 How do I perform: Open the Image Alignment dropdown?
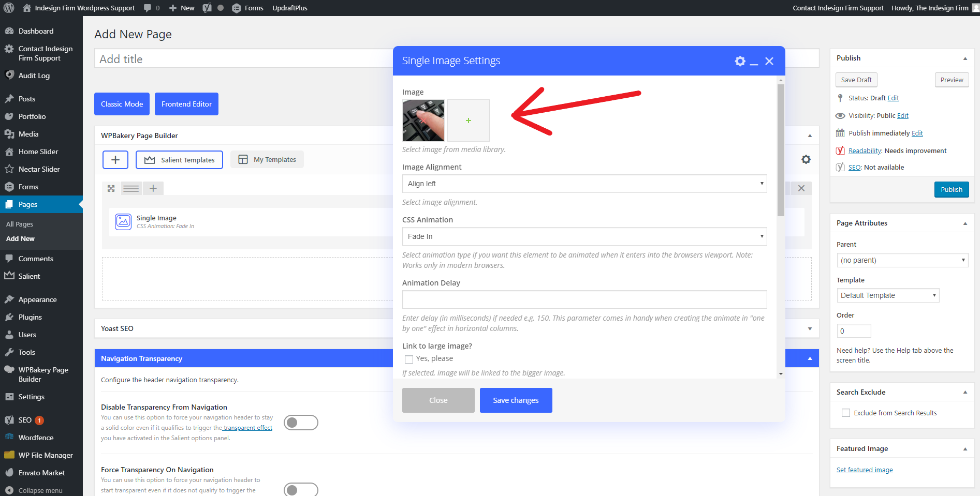point(584,184)
